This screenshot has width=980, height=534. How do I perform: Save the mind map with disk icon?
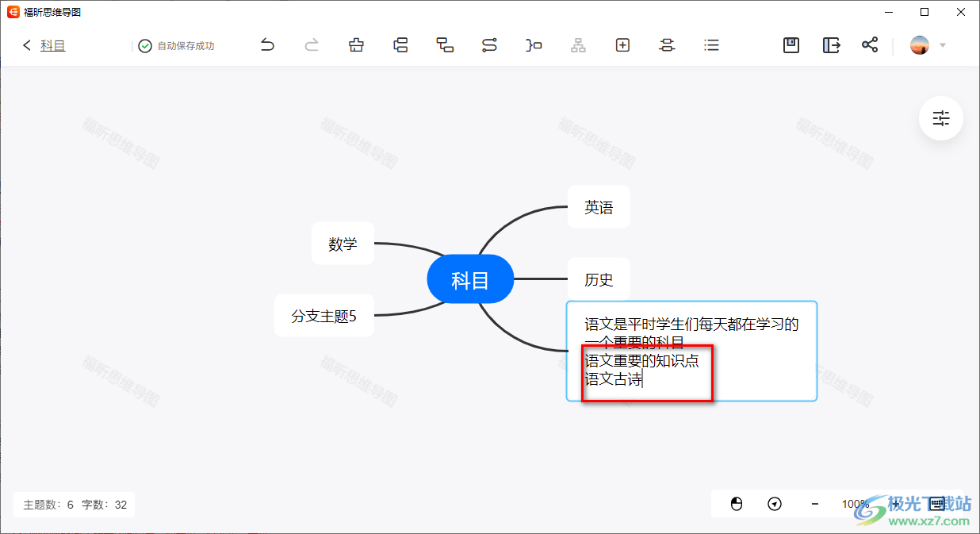(791, 45)
